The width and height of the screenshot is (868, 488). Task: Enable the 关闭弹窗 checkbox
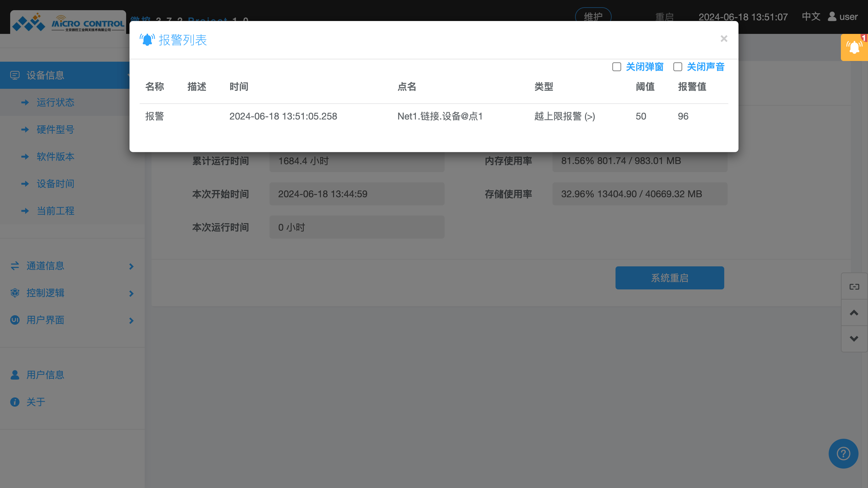point(617,67)
